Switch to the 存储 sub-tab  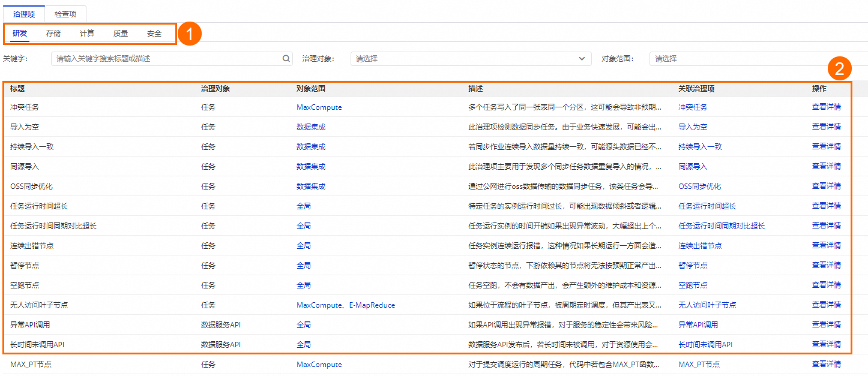coord(53,34)
